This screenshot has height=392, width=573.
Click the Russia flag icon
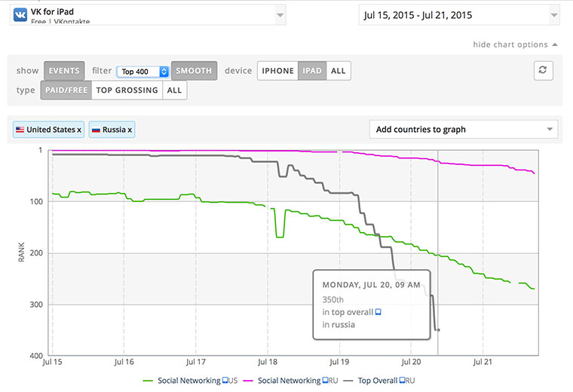[x=96, y=130]
